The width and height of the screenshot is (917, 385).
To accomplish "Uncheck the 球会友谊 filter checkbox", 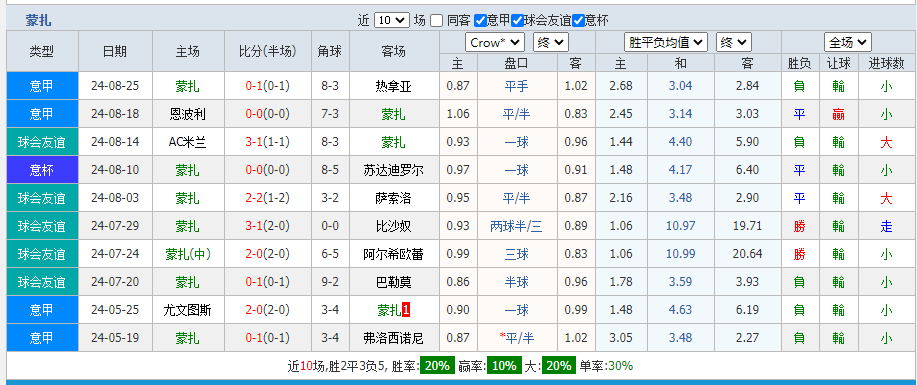I will point(517,21).
